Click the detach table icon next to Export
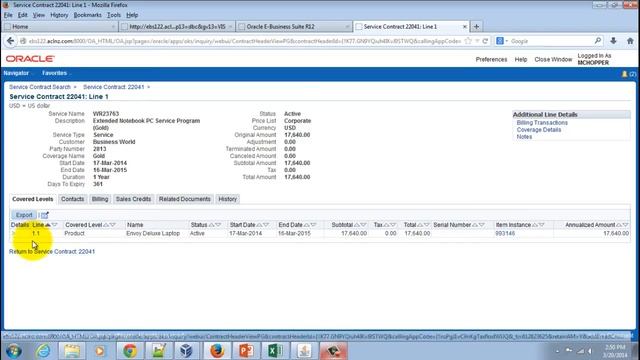Screen dimensions: 640x360 [x=44, y=215]
